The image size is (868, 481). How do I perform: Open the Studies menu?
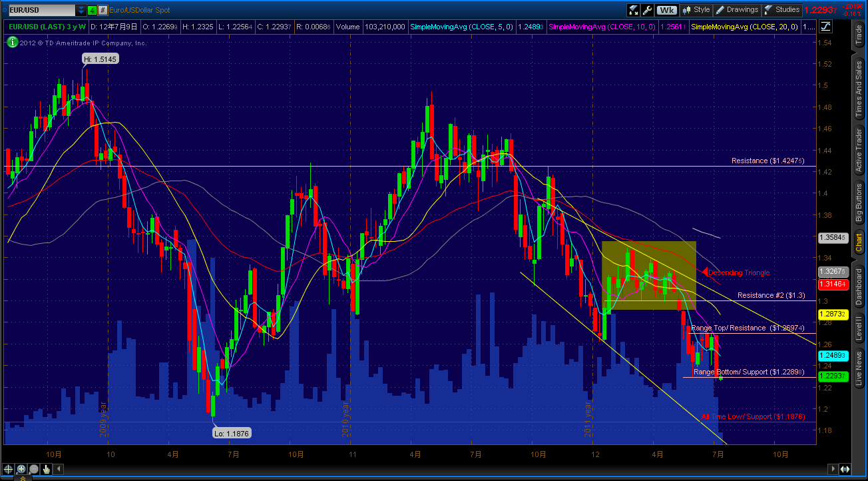788,9
